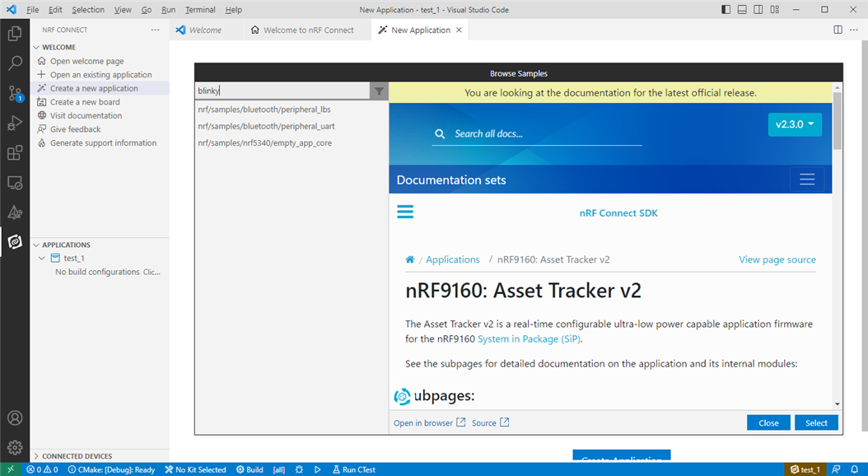The image size is (868, 476).
Task: Open the Extensions view
Action: 15,152
